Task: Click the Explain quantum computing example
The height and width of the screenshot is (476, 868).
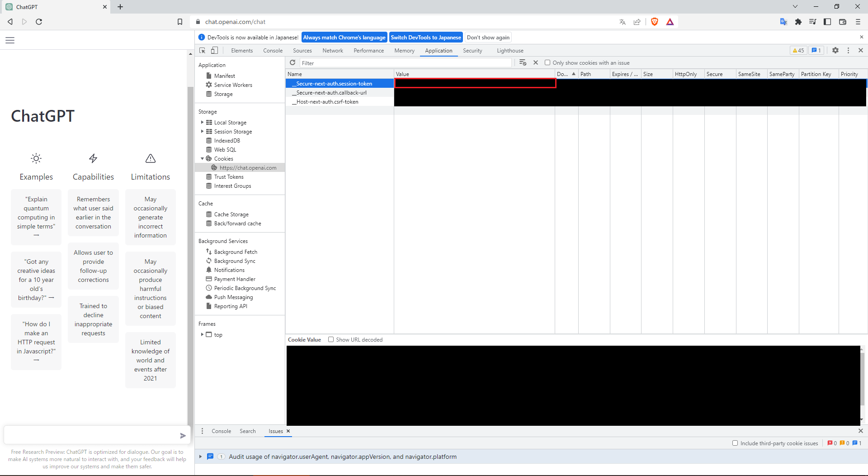Action: click(36, 217)
